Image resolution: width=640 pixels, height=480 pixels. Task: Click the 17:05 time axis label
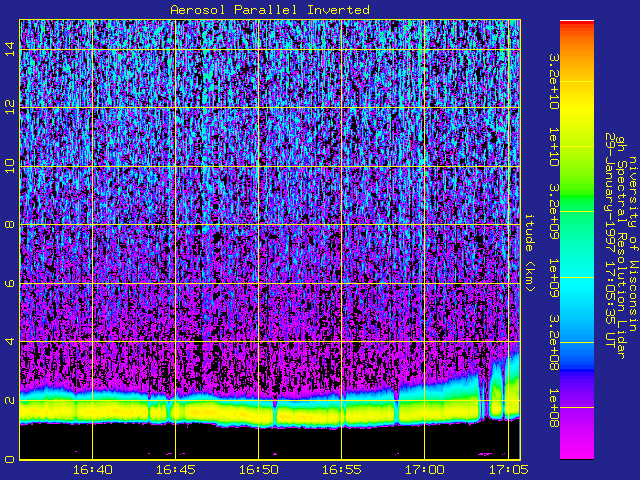508,470
